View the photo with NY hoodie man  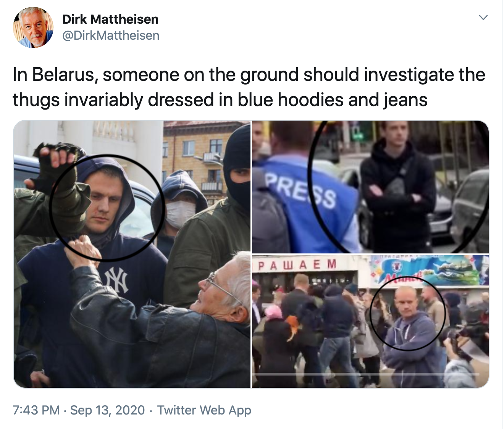[x=132, y=254]
